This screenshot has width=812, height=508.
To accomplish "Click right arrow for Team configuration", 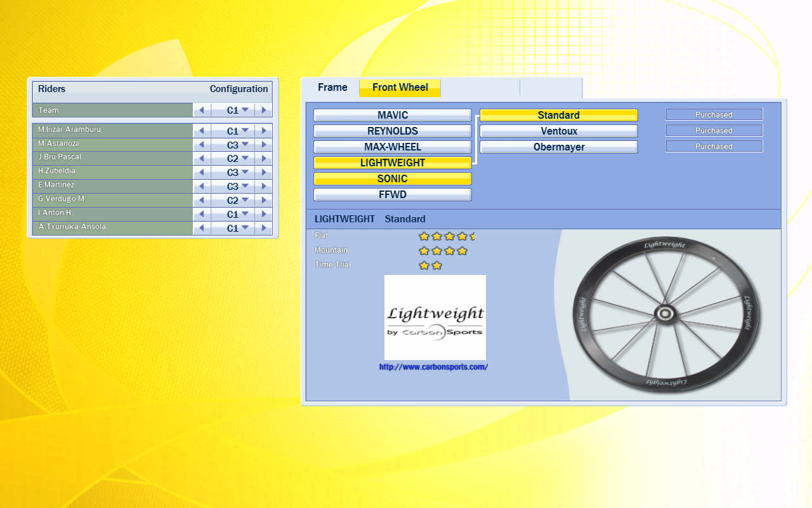I will click(x=264, y=110).
